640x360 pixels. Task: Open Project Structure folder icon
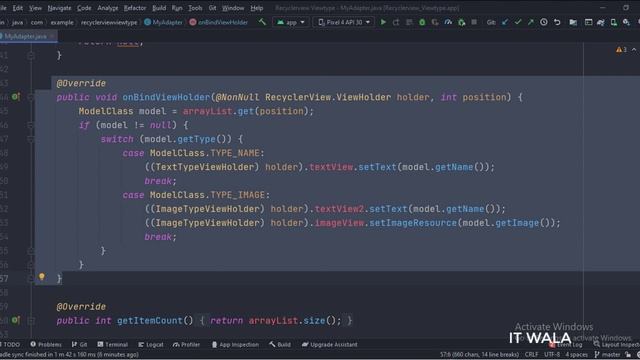[x=573, y=22]
